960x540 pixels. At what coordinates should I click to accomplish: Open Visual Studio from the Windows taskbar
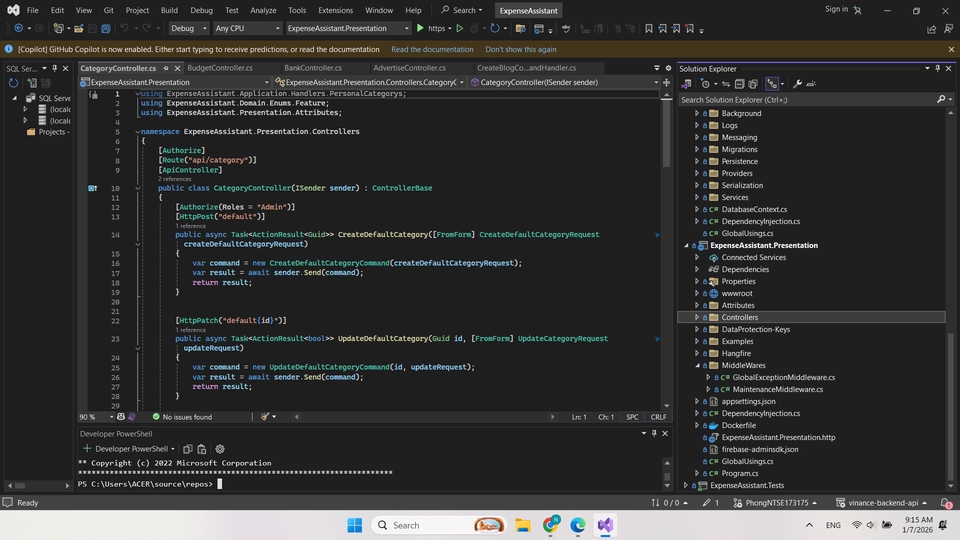coord(605,525)
